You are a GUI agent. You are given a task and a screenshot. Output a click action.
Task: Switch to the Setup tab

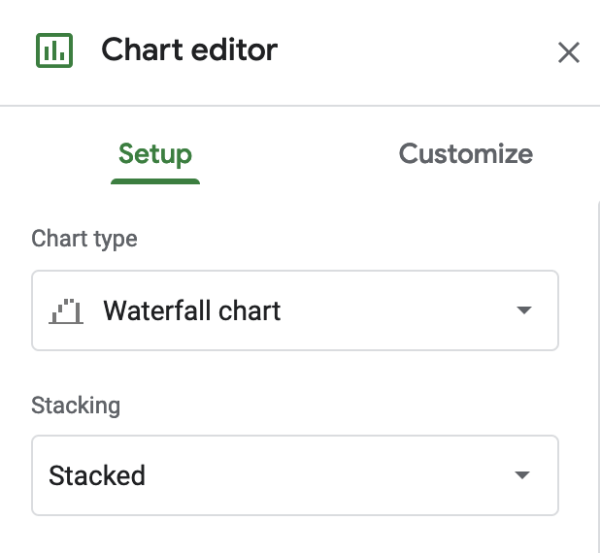point(155,154)
